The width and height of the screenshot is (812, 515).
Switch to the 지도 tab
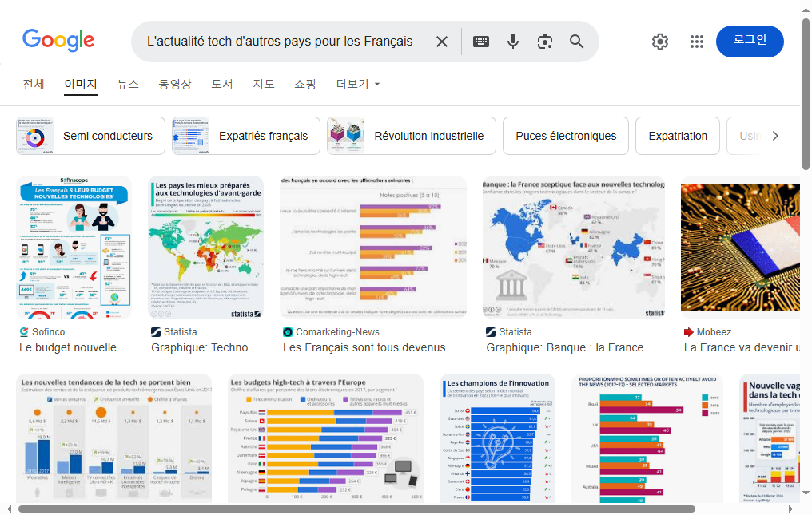[x=264, y=84]
